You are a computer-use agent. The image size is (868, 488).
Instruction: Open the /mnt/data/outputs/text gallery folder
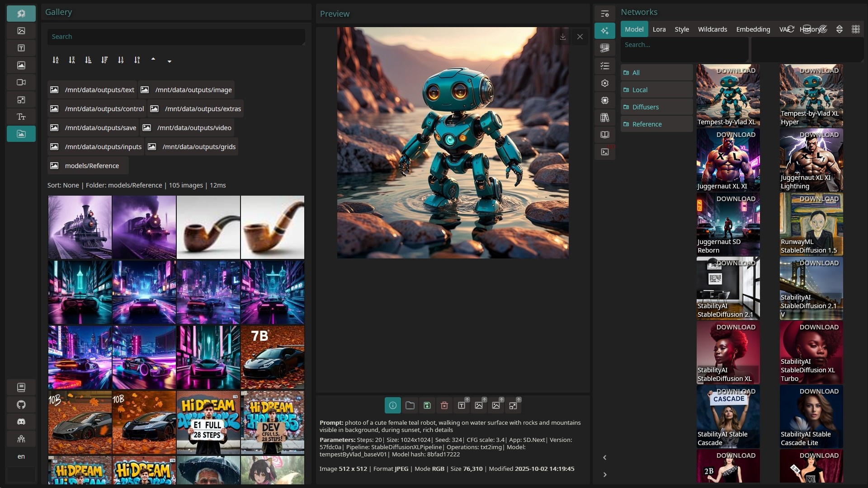[92, 90]
